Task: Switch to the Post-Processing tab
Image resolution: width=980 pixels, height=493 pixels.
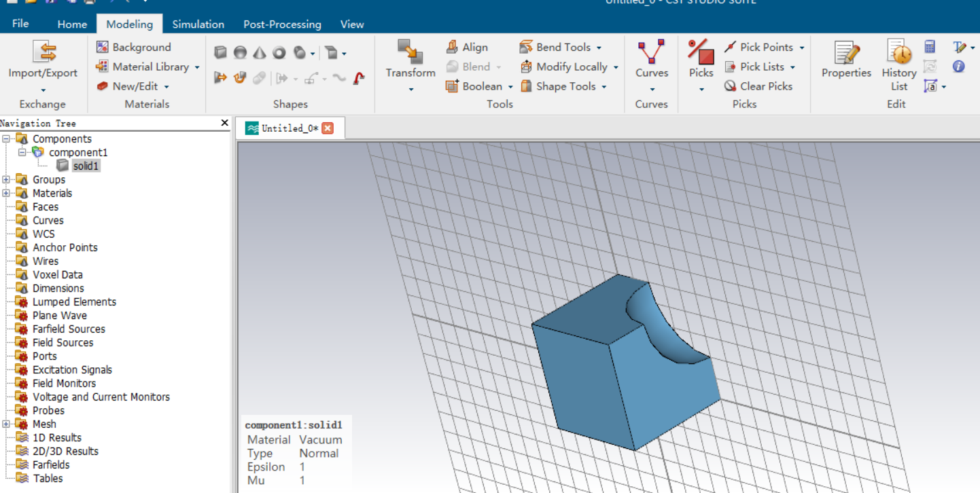Action: (282, 24)
